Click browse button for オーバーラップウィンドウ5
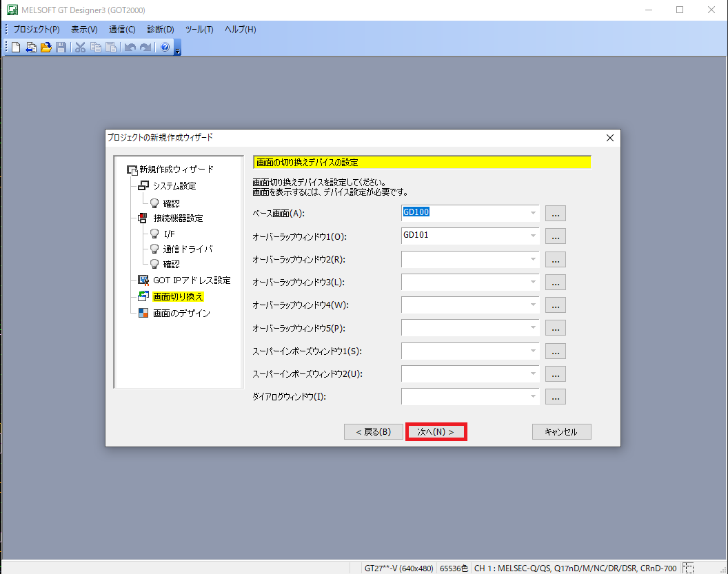This screenshot has width=728, height=574. 555,328
